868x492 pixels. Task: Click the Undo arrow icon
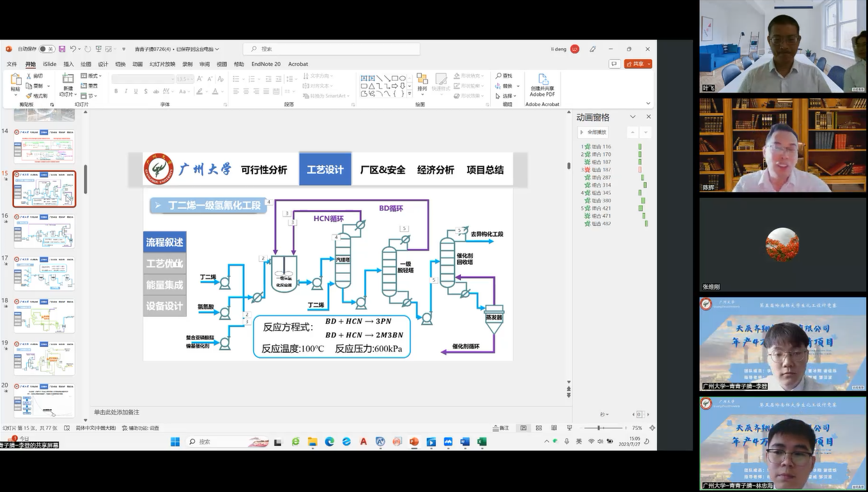[x=73, y=49]
